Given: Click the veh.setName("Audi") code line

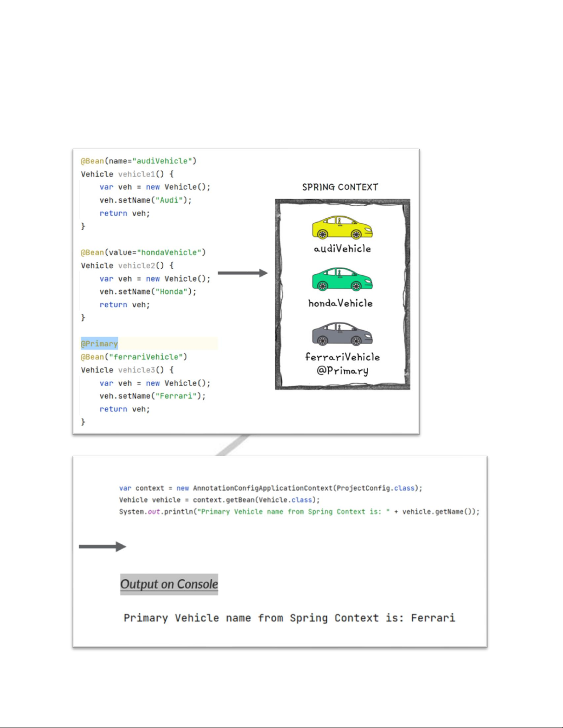Looking at the screenshot, I should click(x=146, y=200).
